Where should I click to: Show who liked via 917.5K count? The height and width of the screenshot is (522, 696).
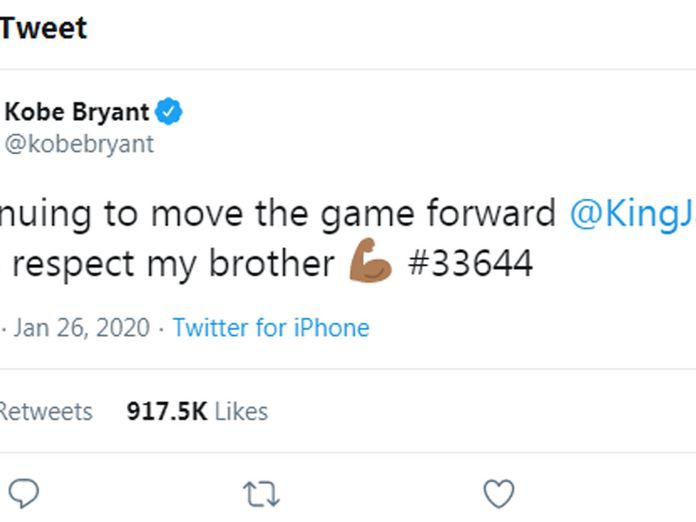(x=168, y=411)
